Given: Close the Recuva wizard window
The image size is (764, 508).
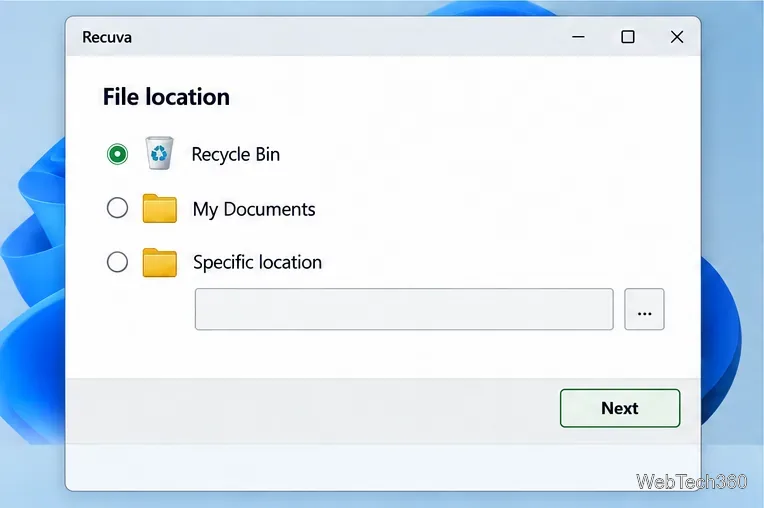Looking at the screenshot, I should coord(677,37).
